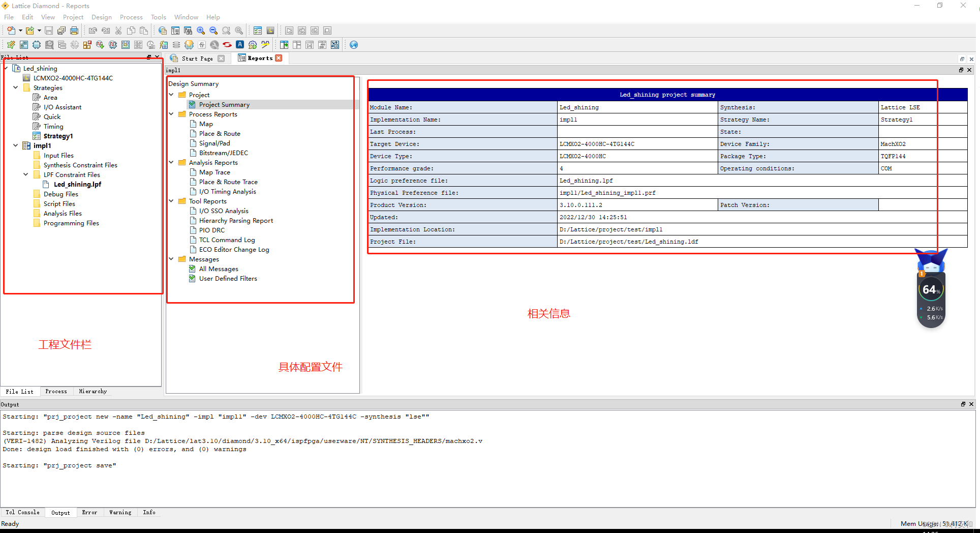Click the Stop process icon
This screenshot has height=533, width=980.
click(327, 31)
